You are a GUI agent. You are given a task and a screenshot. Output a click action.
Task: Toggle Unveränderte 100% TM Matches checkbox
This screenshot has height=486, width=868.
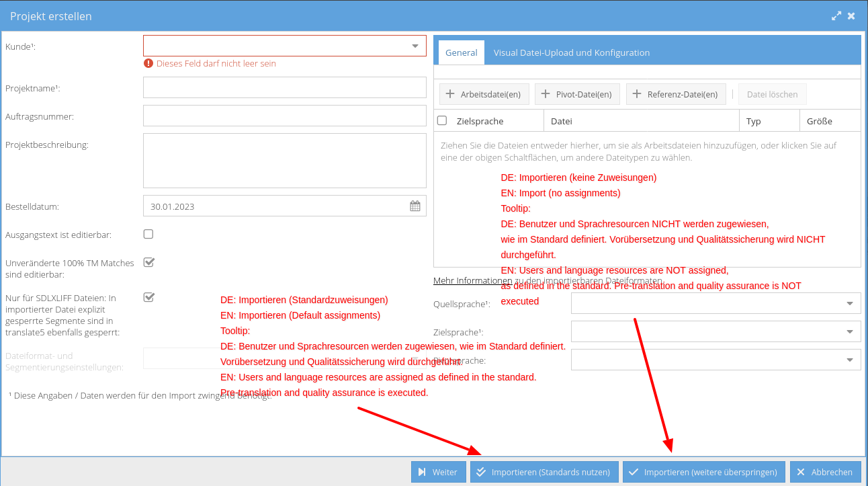tap(149, 262)
